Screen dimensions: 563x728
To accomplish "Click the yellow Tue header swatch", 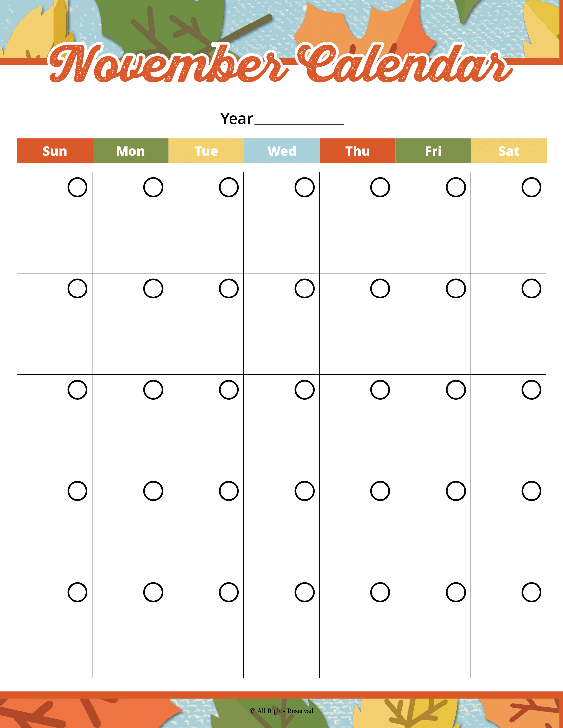I will coord(206,151).
